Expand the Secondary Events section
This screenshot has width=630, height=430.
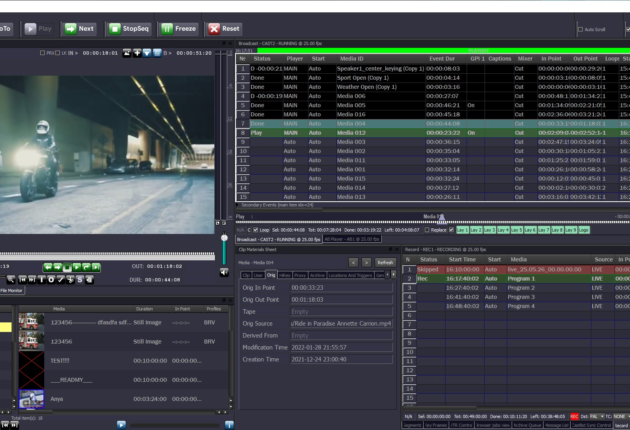click(x=237, y=205)
